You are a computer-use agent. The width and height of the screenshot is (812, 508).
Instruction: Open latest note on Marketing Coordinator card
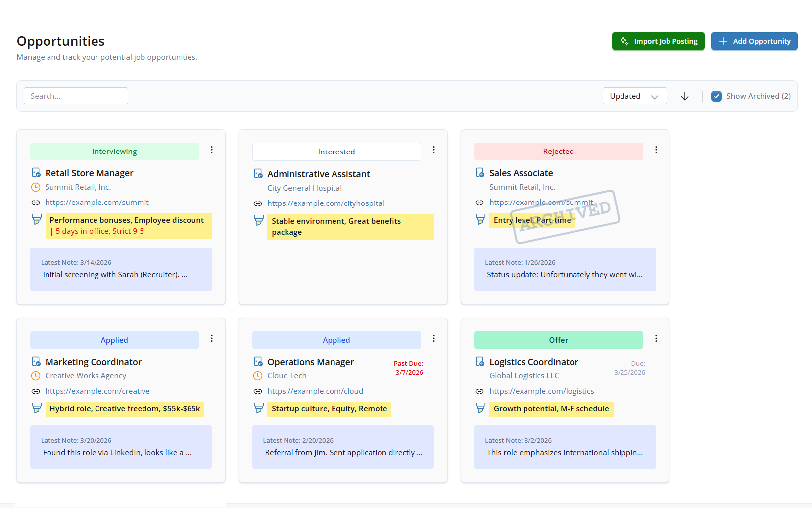(121, 447)
